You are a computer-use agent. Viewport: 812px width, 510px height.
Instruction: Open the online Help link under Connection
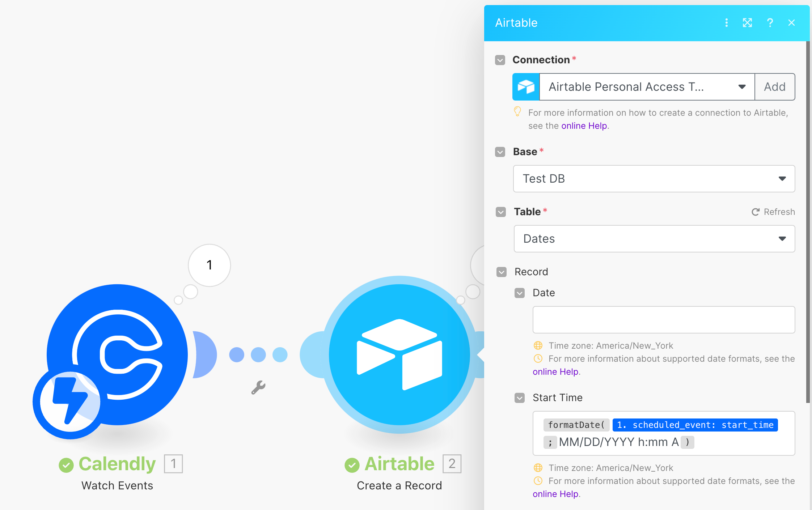(584, 126)
